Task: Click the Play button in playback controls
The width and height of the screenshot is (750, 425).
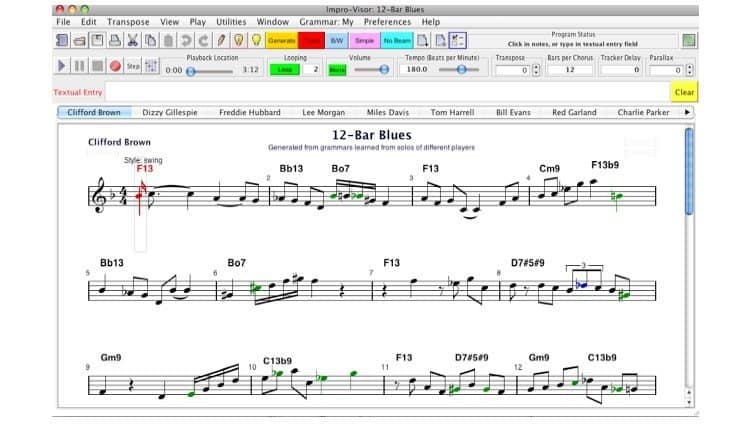Action: [x=62, y=67]
